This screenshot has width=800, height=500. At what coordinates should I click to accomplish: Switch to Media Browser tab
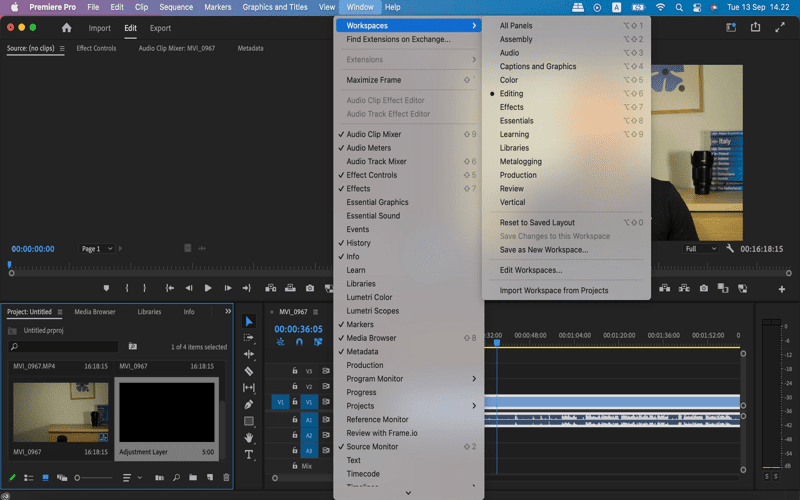pyautogui.click(x=95, y=312)
